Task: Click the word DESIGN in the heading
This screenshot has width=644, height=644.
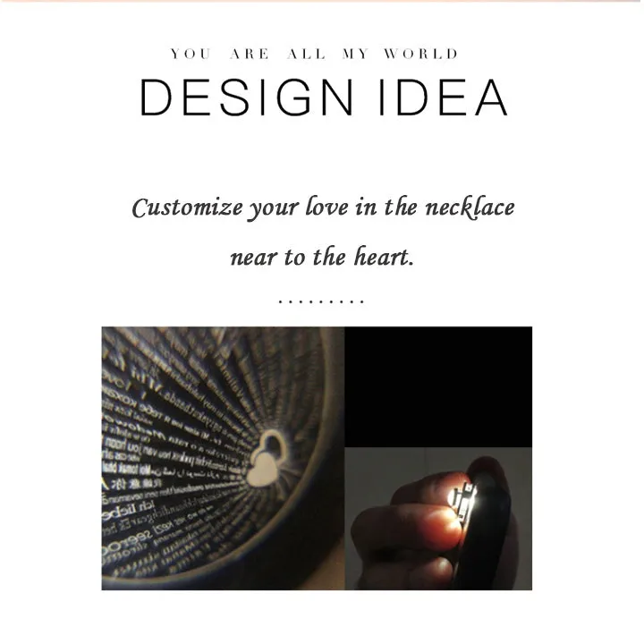Action: pos(247,97)
